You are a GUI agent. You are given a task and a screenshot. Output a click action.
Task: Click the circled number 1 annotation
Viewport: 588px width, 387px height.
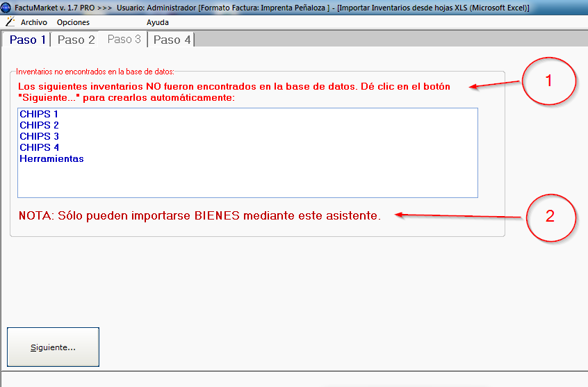point(548,81)
